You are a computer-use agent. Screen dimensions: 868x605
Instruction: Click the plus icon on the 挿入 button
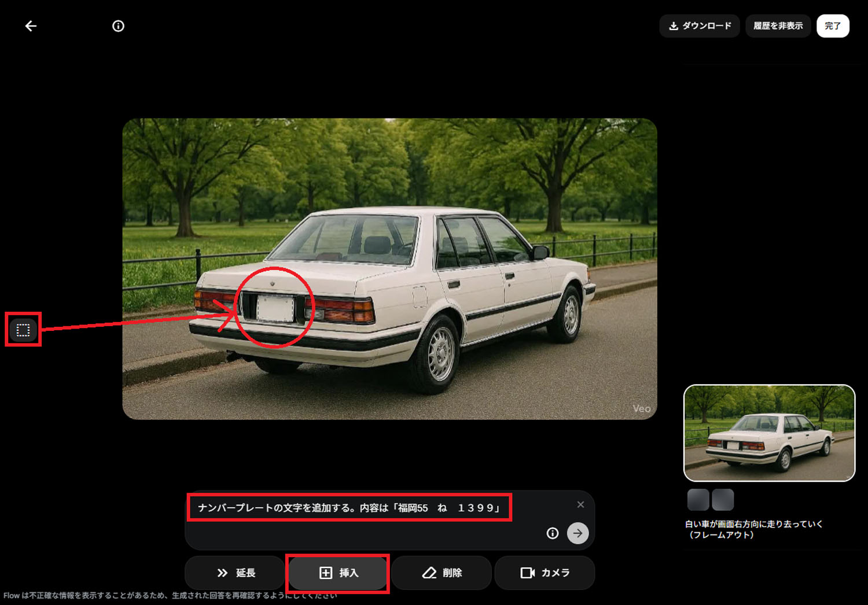[325, 573]
